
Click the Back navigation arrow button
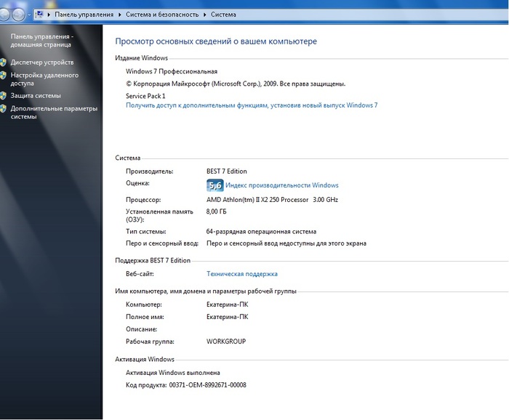pyautogui.click(x=4, y=14)
